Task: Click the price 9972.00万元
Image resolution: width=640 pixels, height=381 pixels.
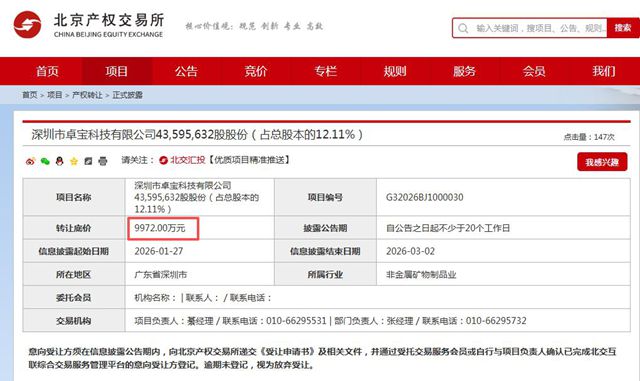Action: [x=160, y=228]
